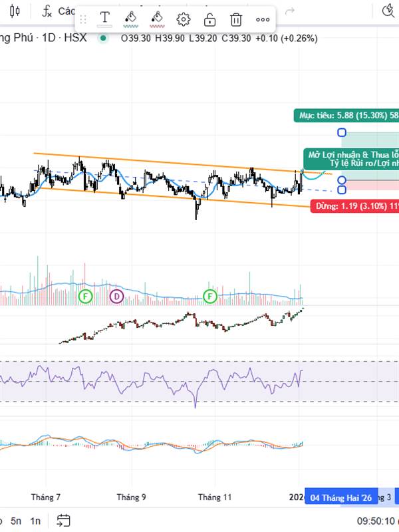Select the 5n time range
The image size is (399, 532).
[16, 521]
